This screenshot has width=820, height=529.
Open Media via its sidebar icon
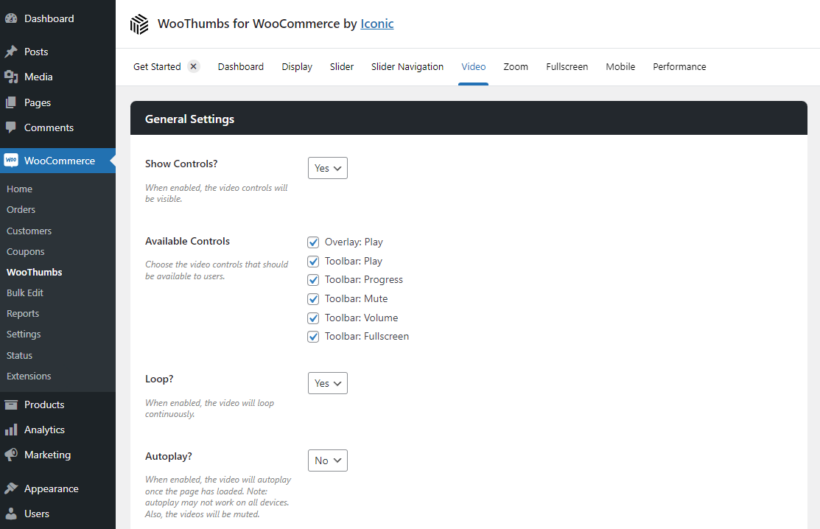click(x=11, y=77)
